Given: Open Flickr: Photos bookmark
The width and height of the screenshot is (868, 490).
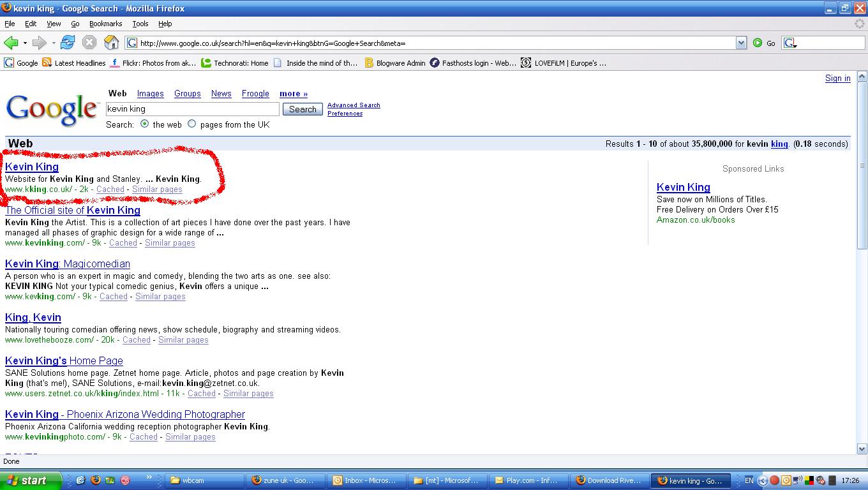Looking at the screenshot, I should [x=153, y=63].
